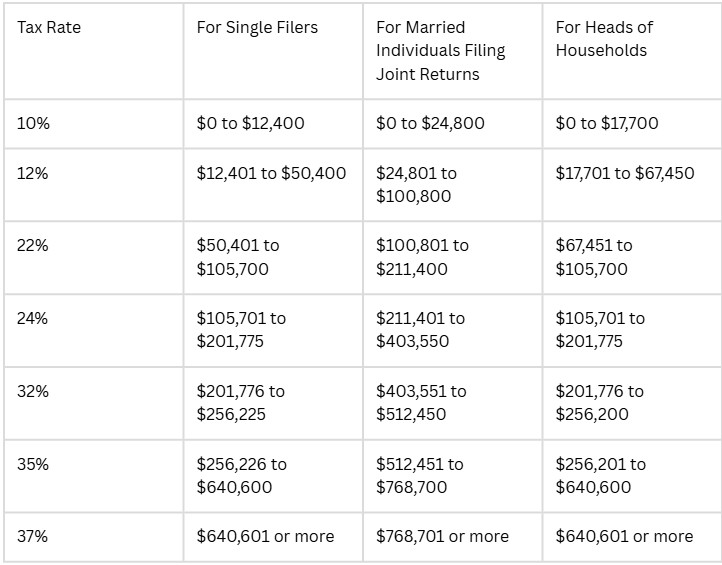722x565 pixels.
Task: Select the "For Single Filers" header cell
Action: 257,27
